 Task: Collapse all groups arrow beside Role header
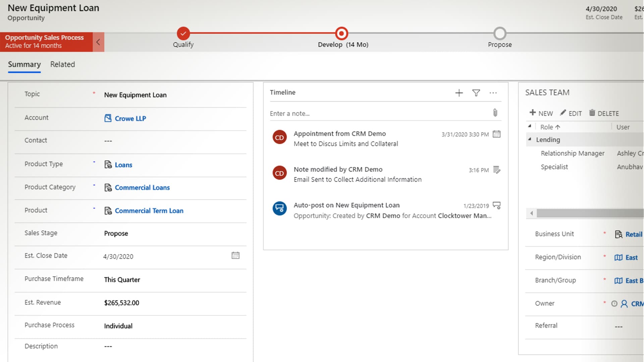[530, 126]
